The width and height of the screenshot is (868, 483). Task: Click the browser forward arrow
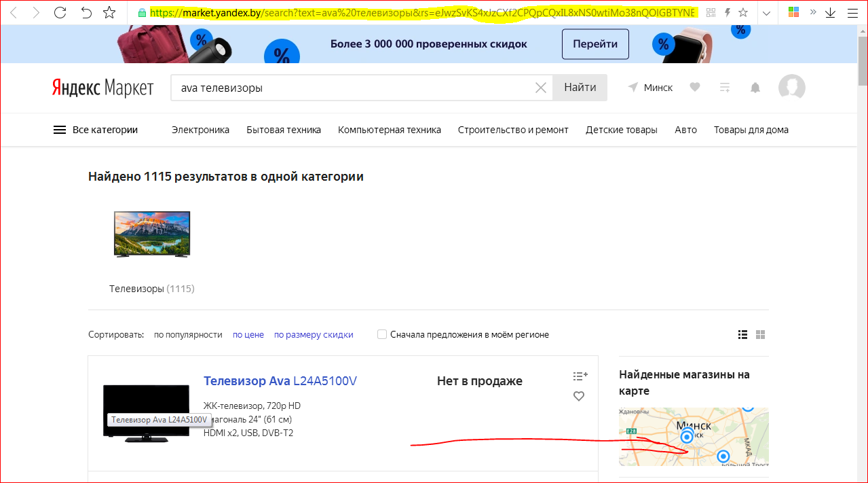(x=36, y=12)
